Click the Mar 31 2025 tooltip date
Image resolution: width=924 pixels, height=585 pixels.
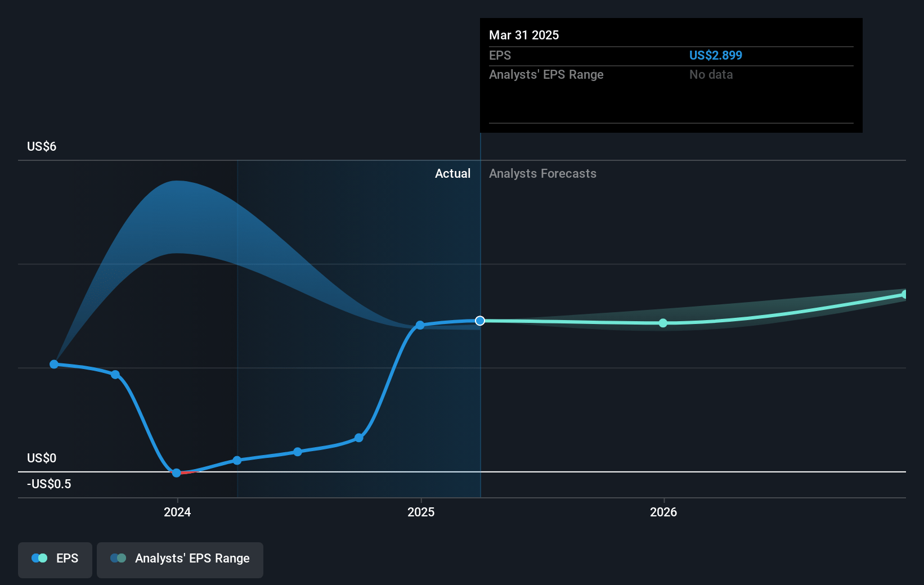pyautogui.click(x=524, y=35)
